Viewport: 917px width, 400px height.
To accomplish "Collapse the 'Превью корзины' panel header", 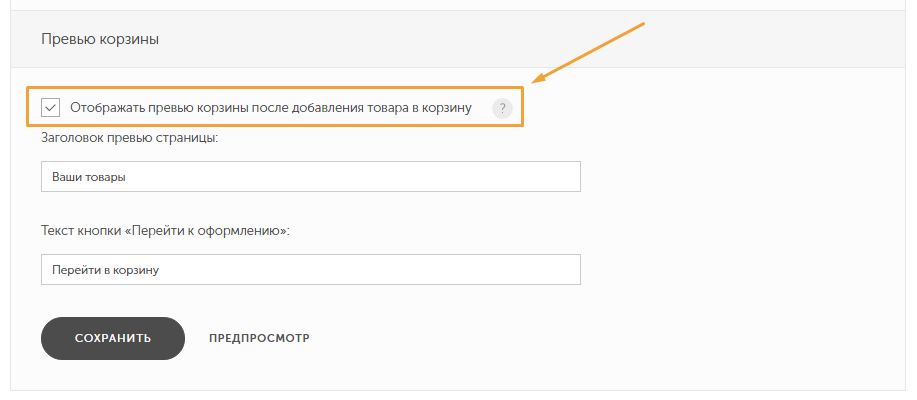I will [x=458, y=39].
